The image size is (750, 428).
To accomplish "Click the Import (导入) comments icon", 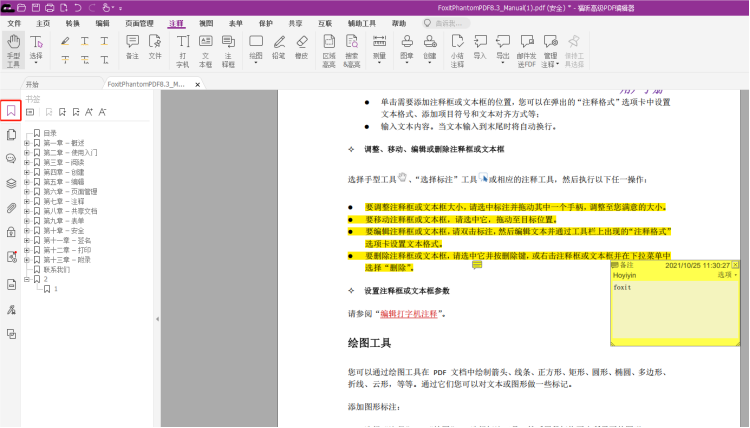I will (x=480, y=47).
